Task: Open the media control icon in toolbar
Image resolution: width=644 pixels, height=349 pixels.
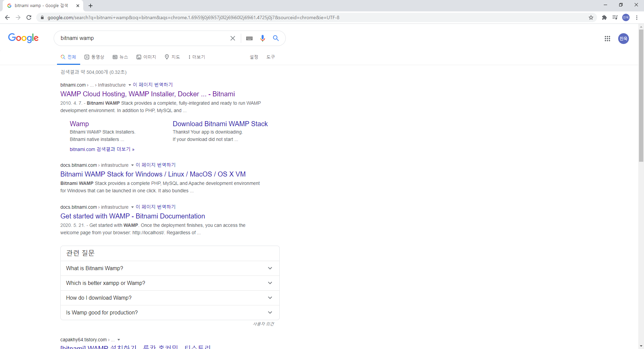Action: pyautogui.click(x=615, y=17)
